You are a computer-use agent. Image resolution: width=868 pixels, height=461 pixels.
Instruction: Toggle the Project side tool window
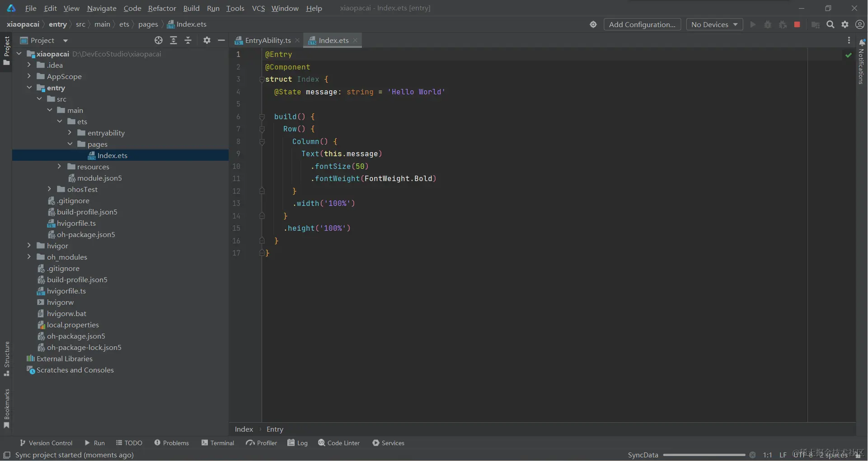[6, 51]
